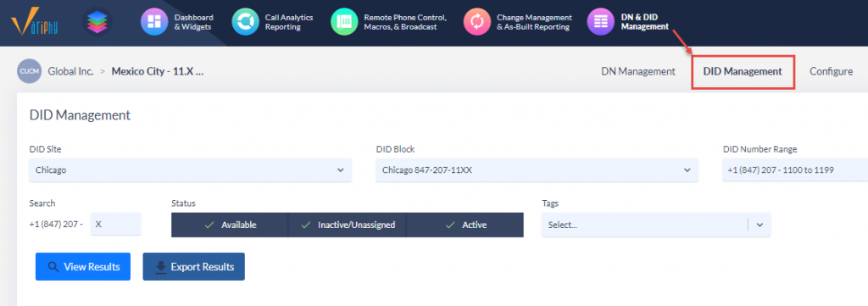
Task: Click the Change Management refresh-arrows icon
Action: point(477,21)
